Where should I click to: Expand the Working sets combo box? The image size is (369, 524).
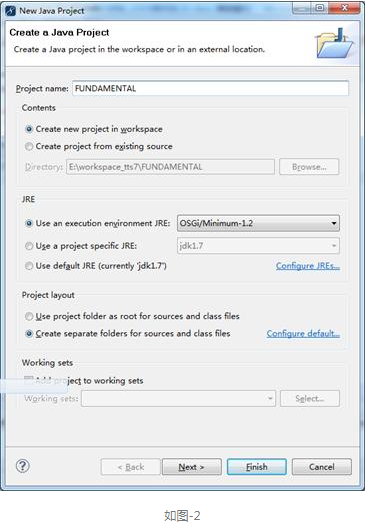(x=178, y=398)
